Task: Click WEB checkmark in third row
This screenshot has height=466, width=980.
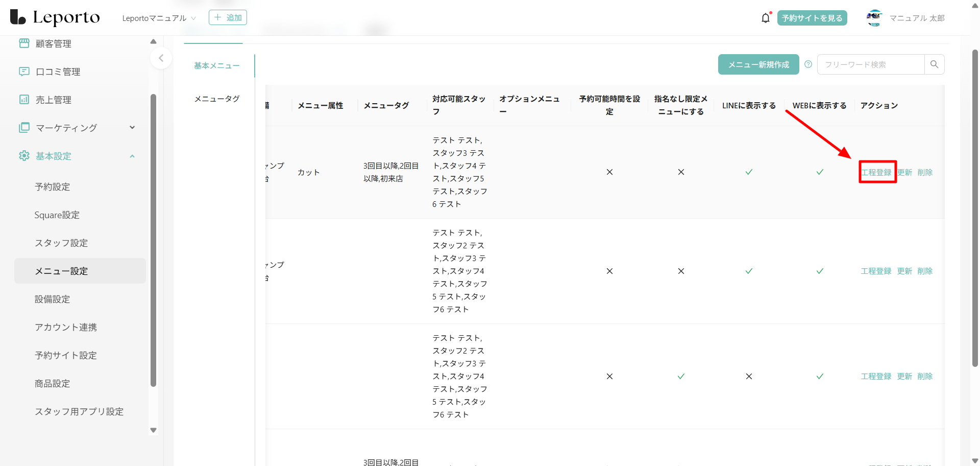Action: 820,376
